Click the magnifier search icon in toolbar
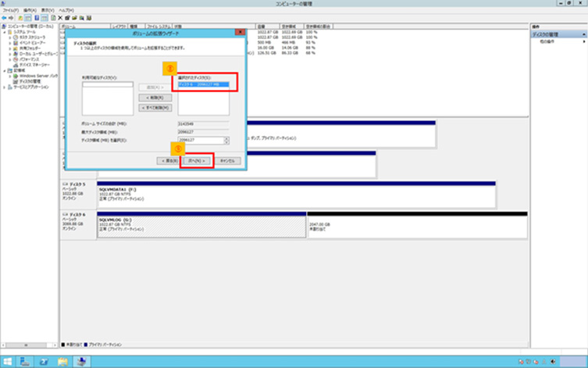 pos(81,18)
